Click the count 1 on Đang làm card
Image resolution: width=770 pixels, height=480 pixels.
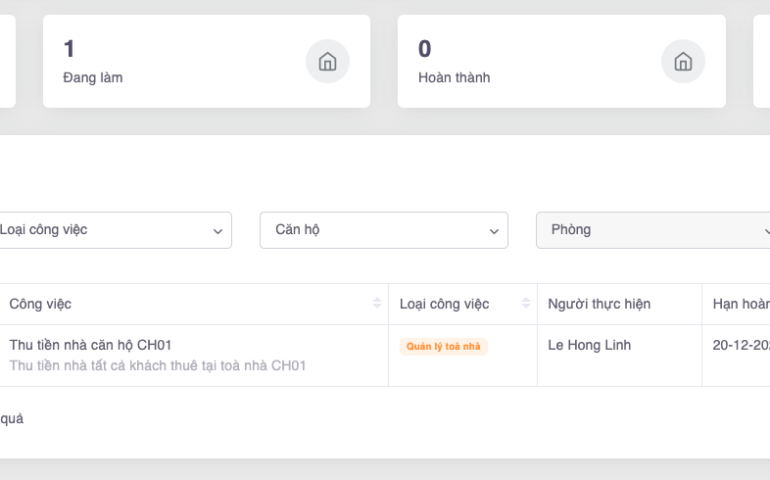[69, 48]
